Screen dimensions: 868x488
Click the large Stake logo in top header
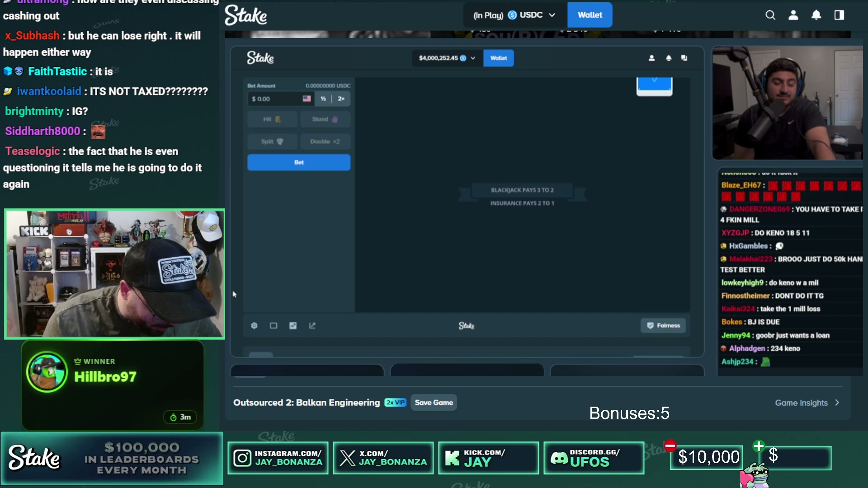click(x=246, y=15)
